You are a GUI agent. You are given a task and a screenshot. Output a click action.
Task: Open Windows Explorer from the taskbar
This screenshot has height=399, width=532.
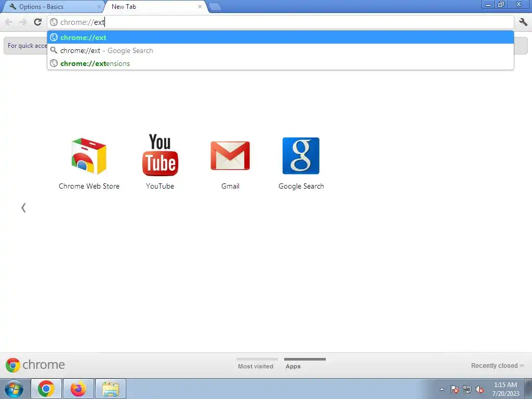pyautogui.click(x=111, y=389)
